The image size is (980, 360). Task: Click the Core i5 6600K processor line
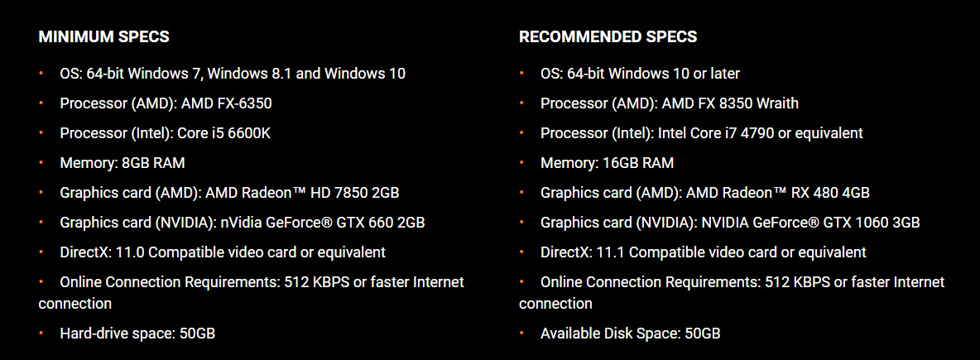(x=165, y=133)
